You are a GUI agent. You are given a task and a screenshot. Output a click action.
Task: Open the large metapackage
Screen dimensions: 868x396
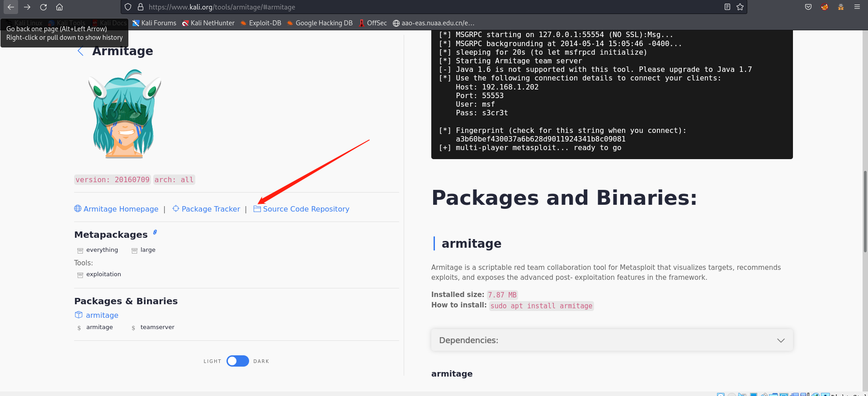click(x=143, y=250)
